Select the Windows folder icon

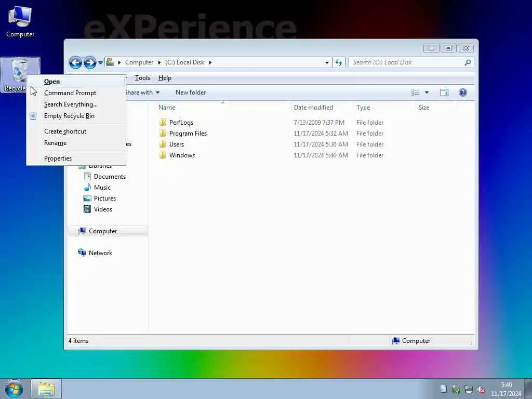163,155
